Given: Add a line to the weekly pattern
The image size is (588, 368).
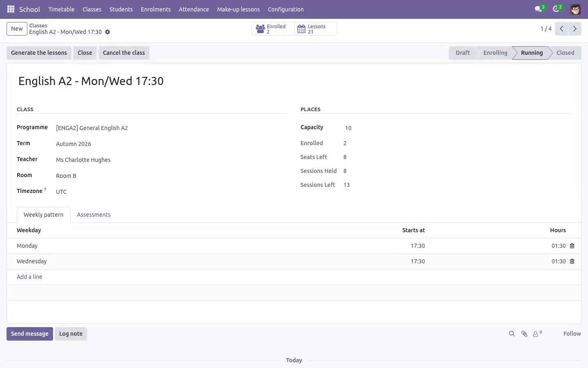Looking at the screenshot, I should click(x=29, y=277).
